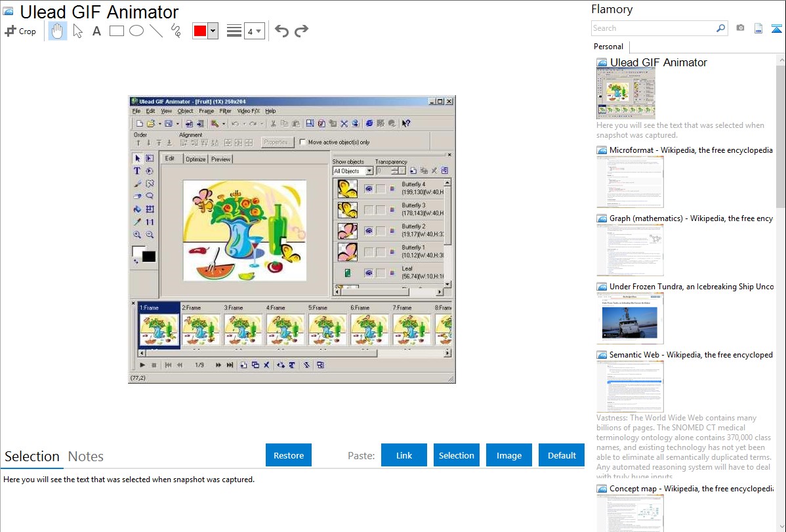Select the ellipse drawing tool
Viewport: 786px width, 532px height.
click(x=136, y=31)
